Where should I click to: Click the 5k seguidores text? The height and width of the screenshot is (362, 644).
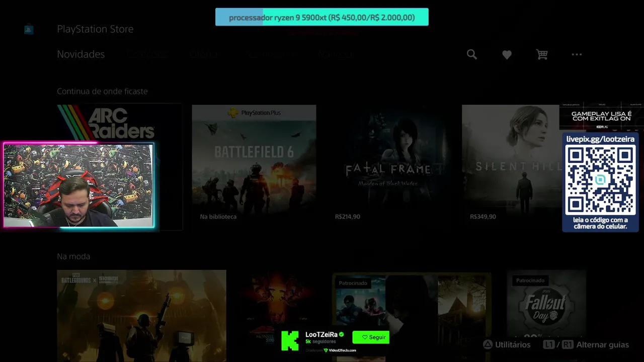320,342
